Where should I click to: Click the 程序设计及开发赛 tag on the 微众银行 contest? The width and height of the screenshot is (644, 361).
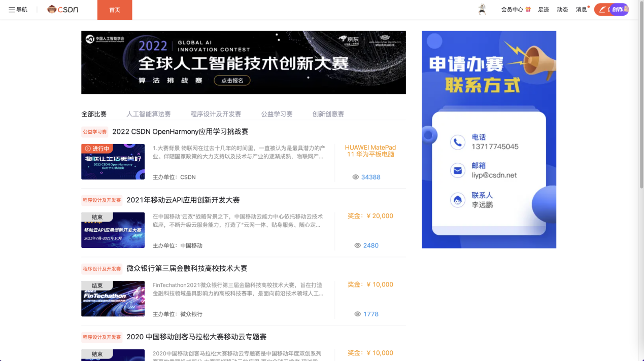(102, 269)
